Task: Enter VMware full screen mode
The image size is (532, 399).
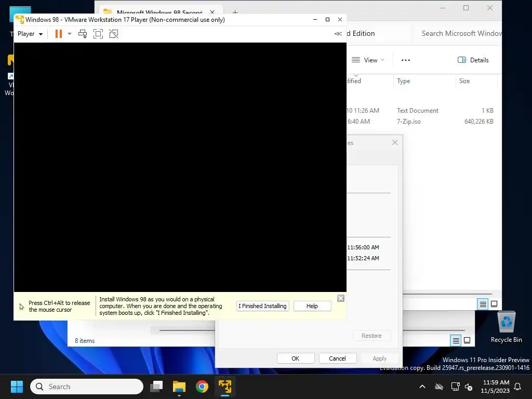Action: (98, 34)
